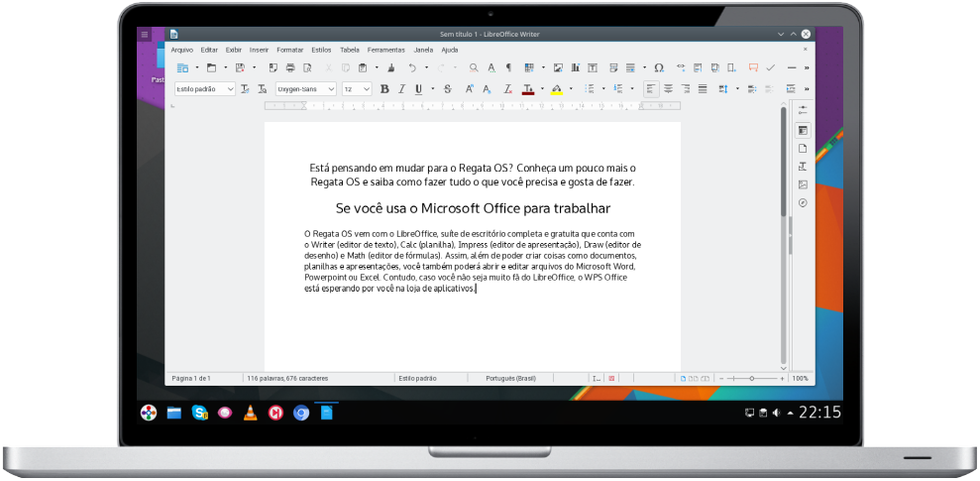The image size is (980, 481).
Task: Expand the font color dropdown arrow
Action: click(x=542, y=89)
